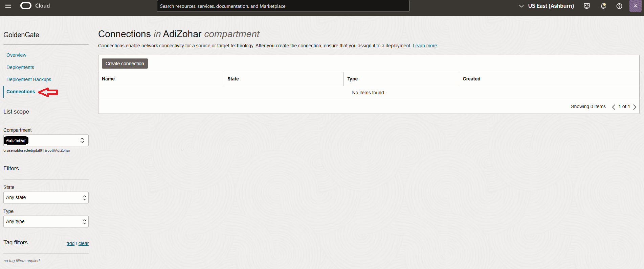Click 'no tag filters applied' text
Viewport: 644px width, 269px height.
click(x=22, y=261)
